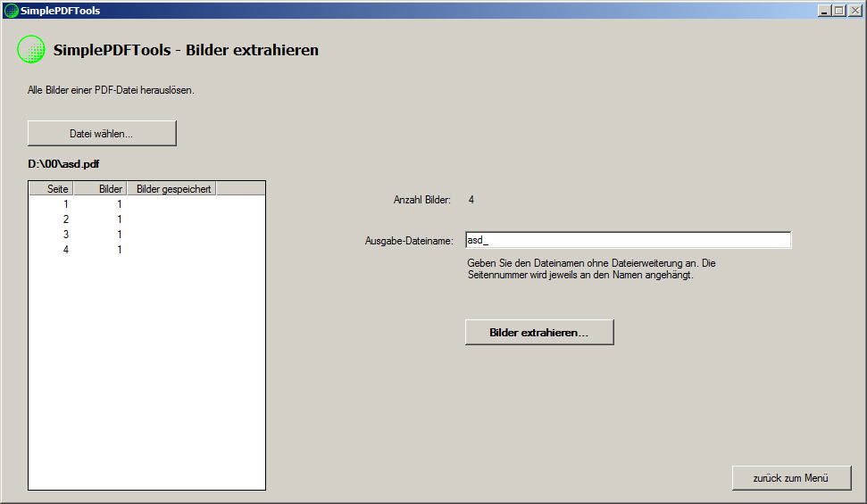Click the 'Ausgabe-Dateiname:' label
867x504 pixels.
click(409, 241)
